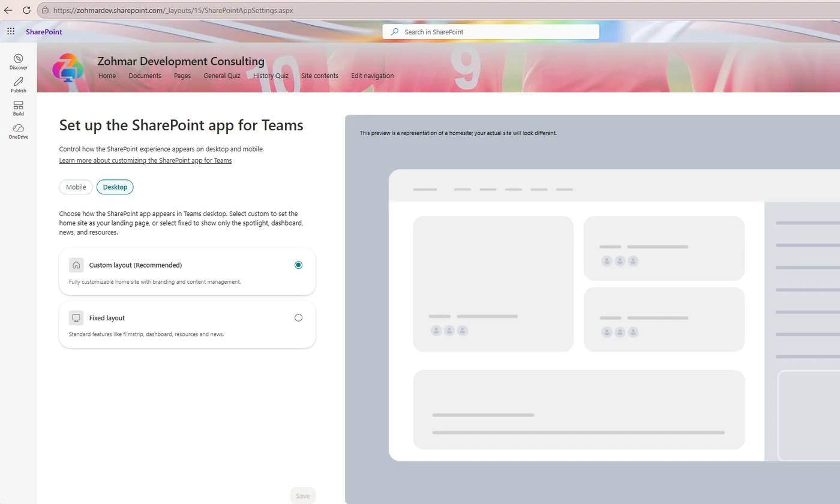Click the monitor icon on Fixed layout card
This screenshot has width=840, height=504.
pos(76,318)
